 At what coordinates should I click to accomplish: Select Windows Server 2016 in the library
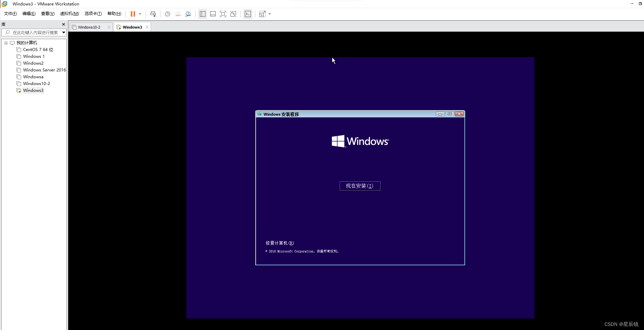(45, 70)
